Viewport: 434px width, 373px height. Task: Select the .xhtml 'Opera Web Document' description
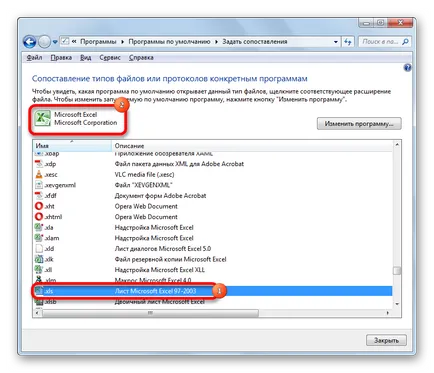146,217
